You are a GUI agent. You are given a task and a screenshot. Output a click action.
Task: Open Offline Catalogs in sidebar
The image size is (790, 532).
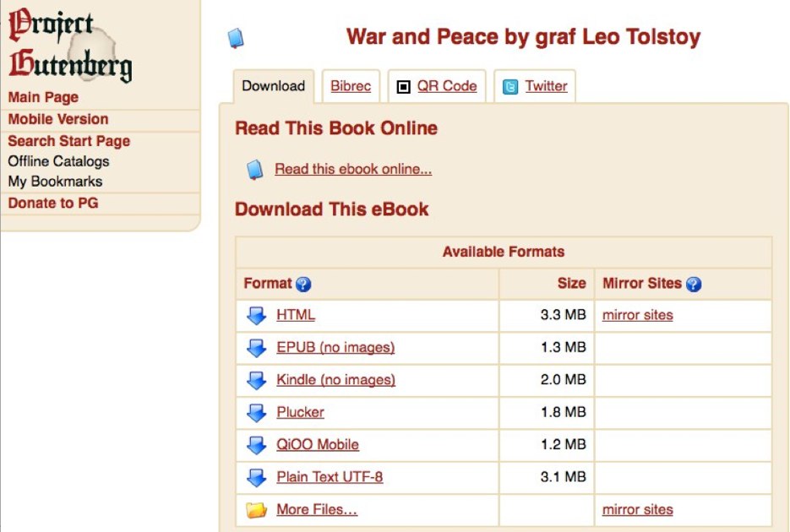pyautogui.click(x=58, y=161)
